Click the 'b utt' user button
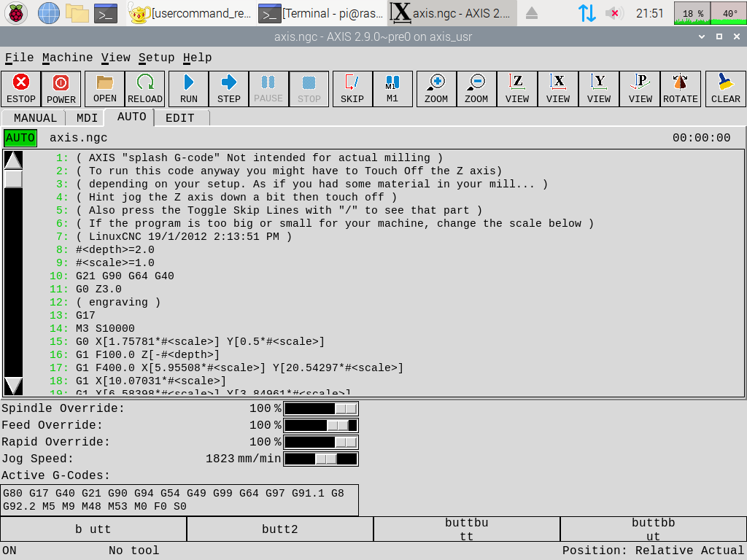747x560 pixels. pos(93,529)
